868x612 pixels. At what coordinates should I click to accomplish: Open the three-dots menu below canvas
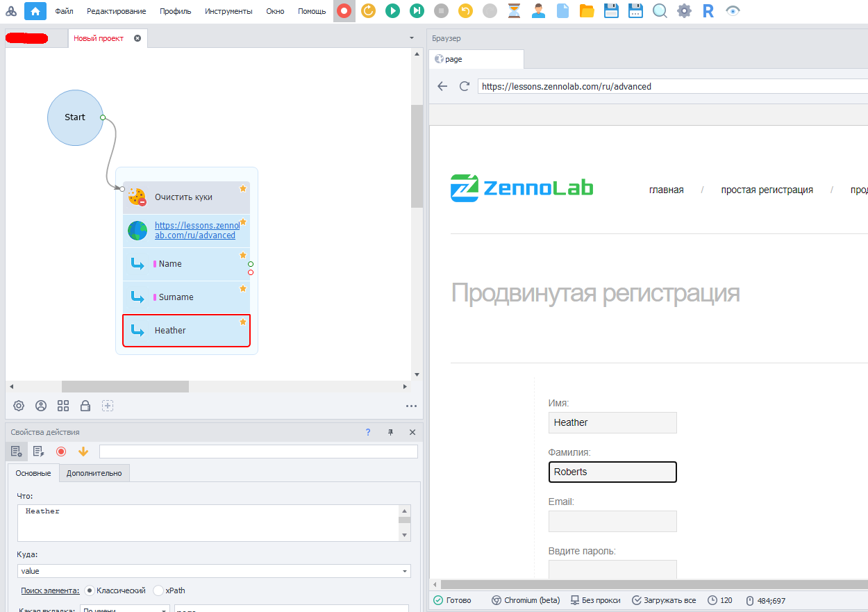click(x=411, y=406)
